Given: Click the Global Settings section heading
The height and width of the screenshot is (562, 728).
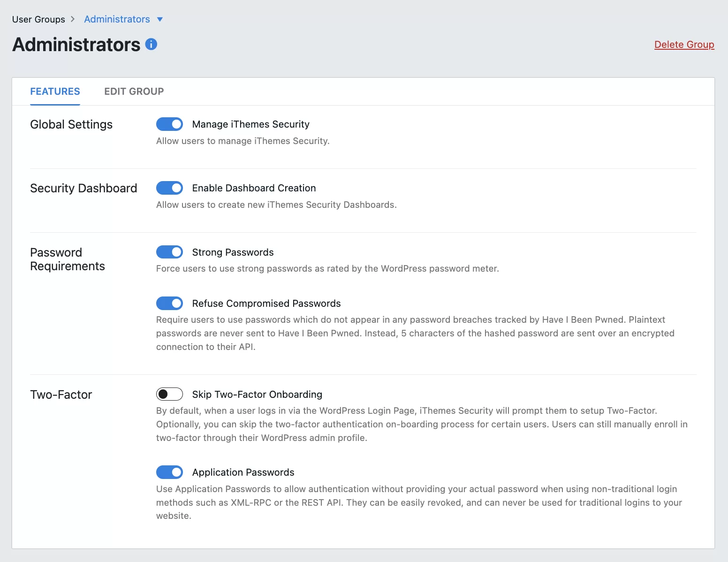Looking at the screenshot, I should [x=71, y=124].
